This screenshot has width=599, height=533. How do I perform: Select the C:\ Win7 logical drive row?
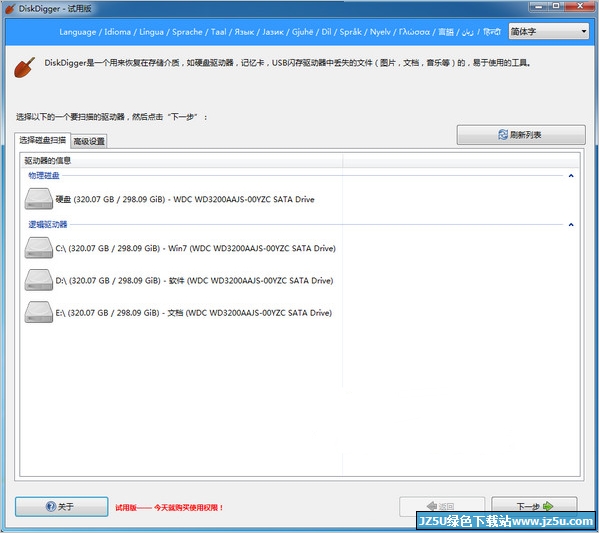coord(180,248)
